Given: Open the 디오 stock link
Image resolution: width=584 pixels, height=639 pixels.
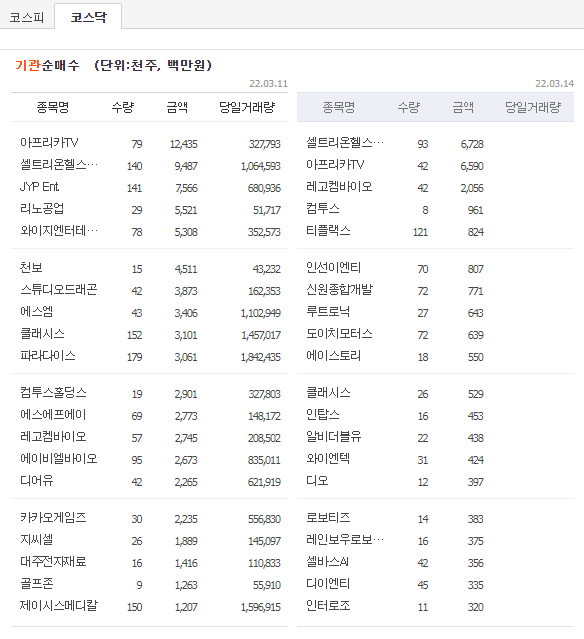Looking at the screenshot, I should [x=317, y=481].
